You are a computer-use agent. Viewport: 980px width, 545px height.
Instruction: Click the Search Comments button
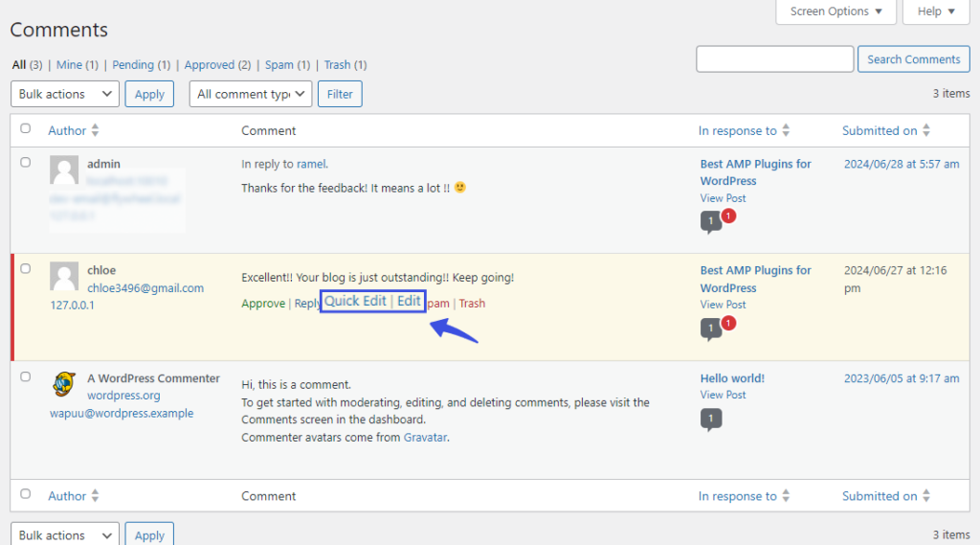[913, 58]
